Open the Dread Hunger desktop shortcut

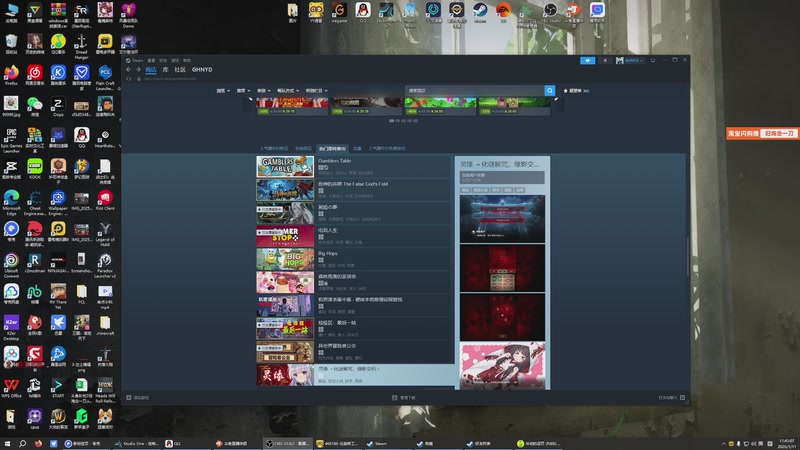82,47
